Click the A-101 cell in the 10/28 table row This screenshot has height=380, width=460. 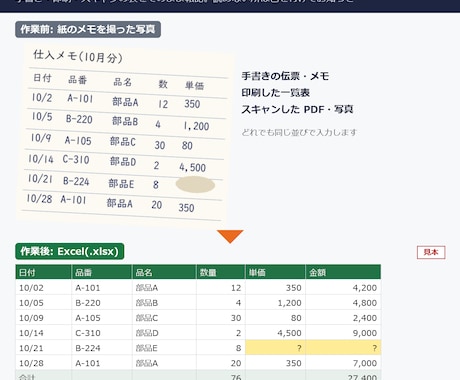102,363
